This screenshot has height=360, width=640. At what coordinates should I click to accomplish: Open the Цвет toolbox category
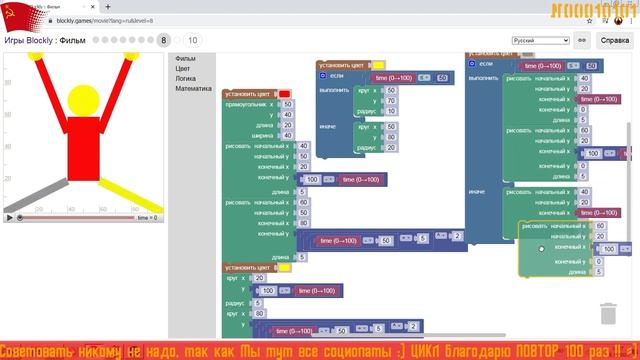pos(182,69)
